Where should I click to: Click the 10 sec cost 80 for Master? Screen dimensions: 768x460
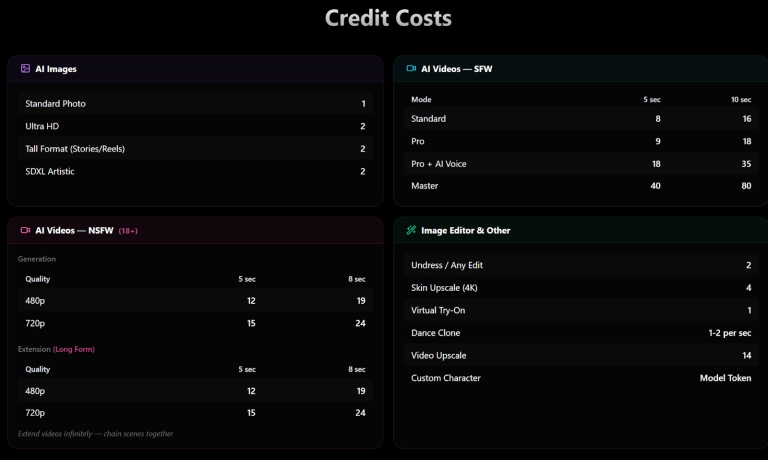pos(746,186)
